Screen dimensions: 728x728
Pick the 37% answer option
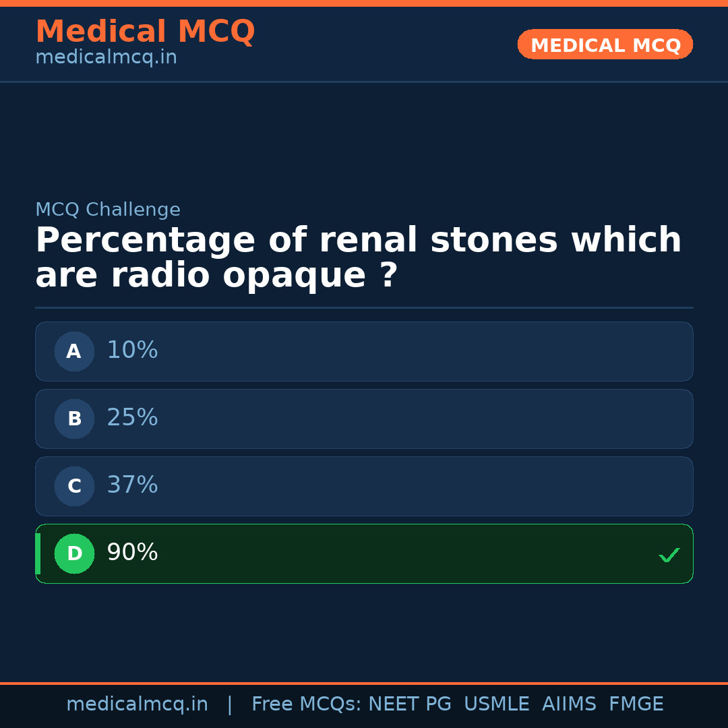364,486
